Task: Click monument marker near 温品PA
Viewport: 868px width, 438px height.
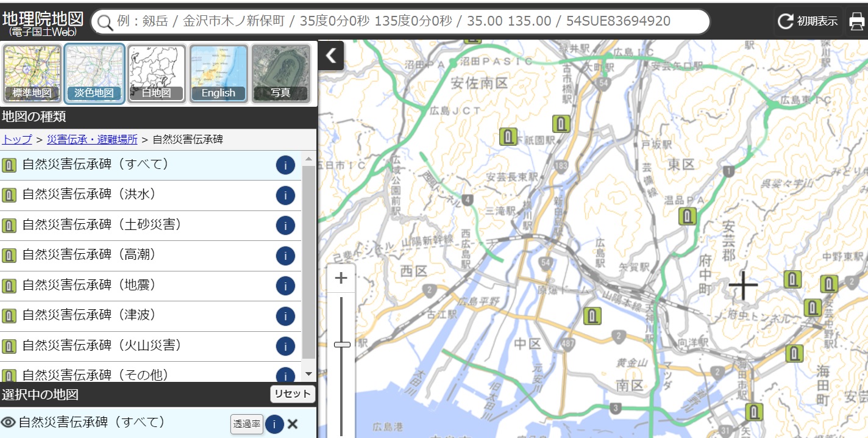Action: coord(688,216)
